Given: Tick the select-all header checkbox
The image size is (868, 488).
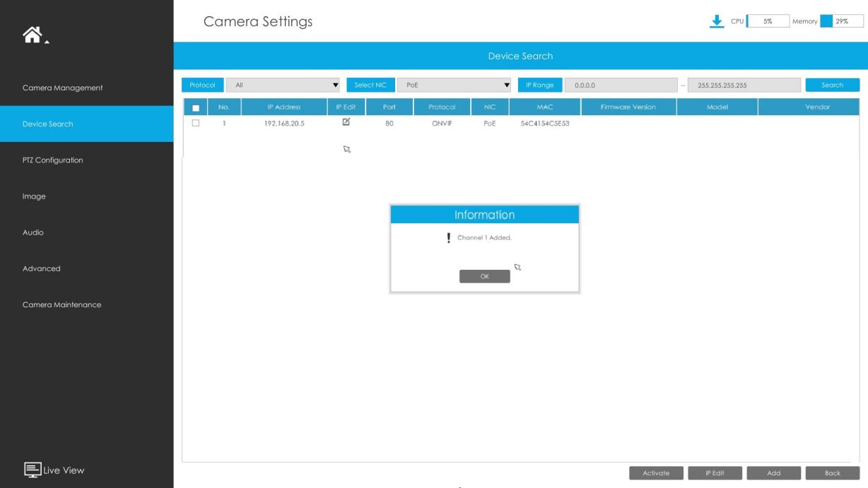Looking at the screenshot, I should click(196, 107).
